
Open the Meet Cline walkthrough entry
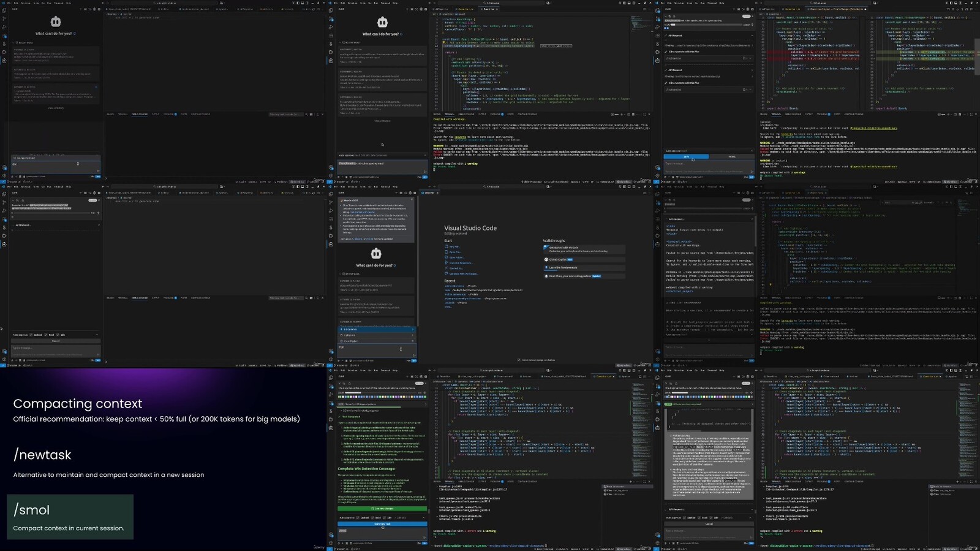tap(584, 276)
